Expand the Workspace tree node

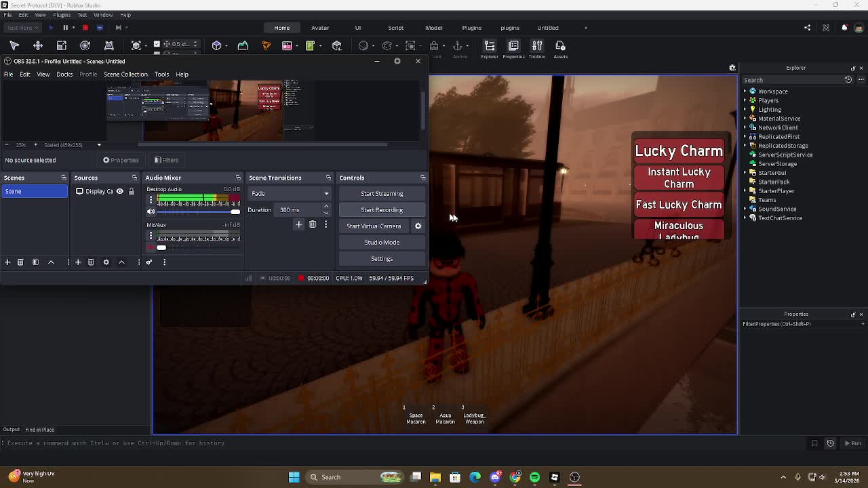click(745, 91)
